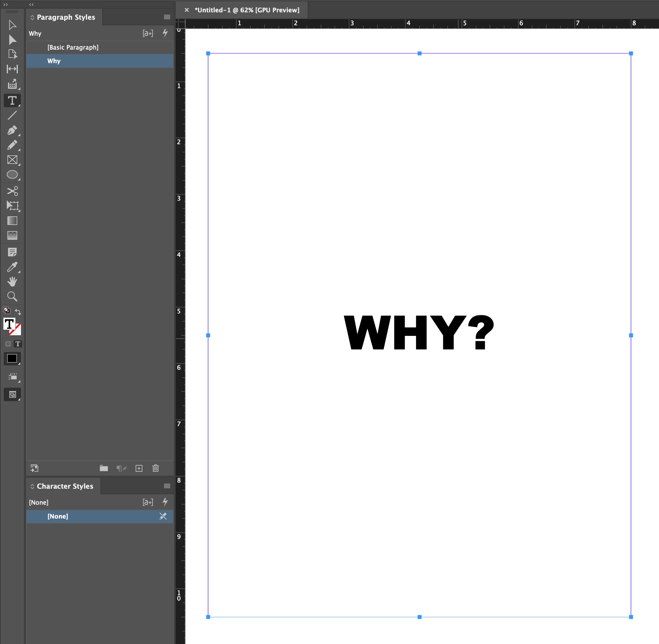Select the Gradient Swatch tool
Image resolution: width=659 pixels, height=644 pixels.
point(12,221)
